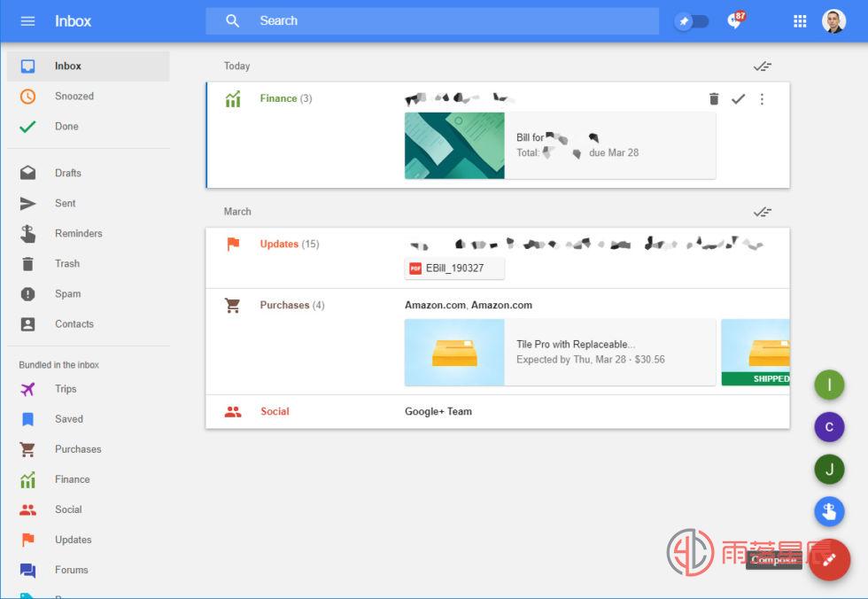Delete the Finance bundle with trash icon
The image size is (868, 599).
pyautogui.click(x=714, y=98)
